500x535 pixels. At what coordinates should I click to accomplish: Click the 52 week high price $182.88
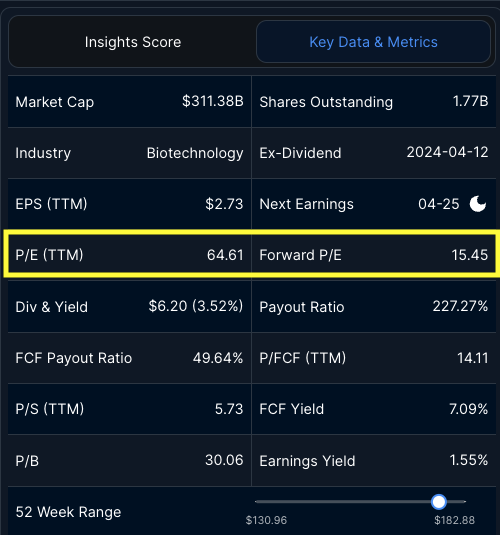[x=454, y=520]
